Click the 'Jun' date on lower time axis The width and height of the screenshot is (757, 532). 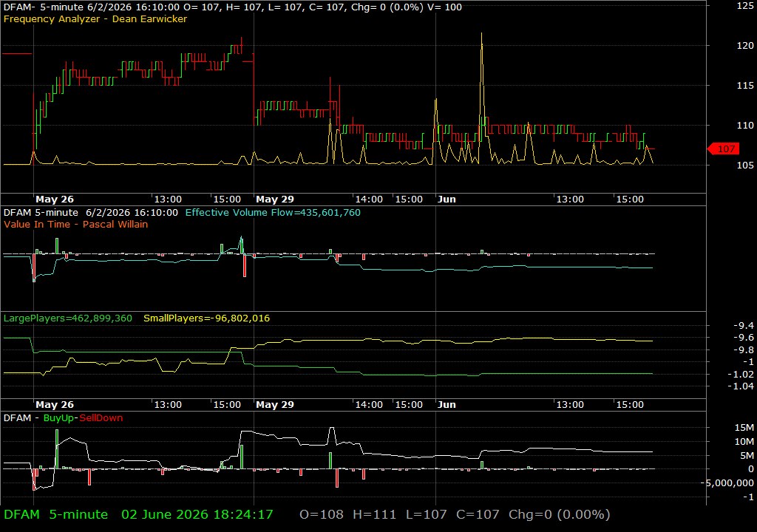click(x=447, y=405)
